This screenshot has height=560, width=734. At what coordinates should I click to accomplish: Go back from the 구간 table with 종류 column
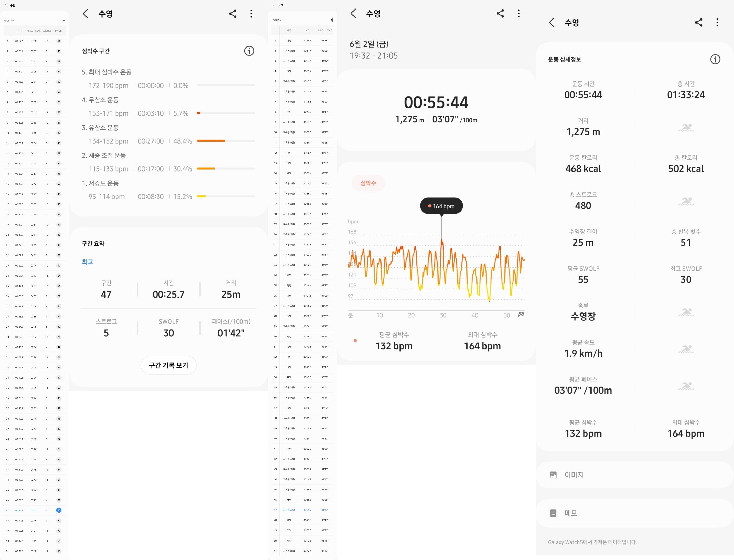tap(273, 5)
